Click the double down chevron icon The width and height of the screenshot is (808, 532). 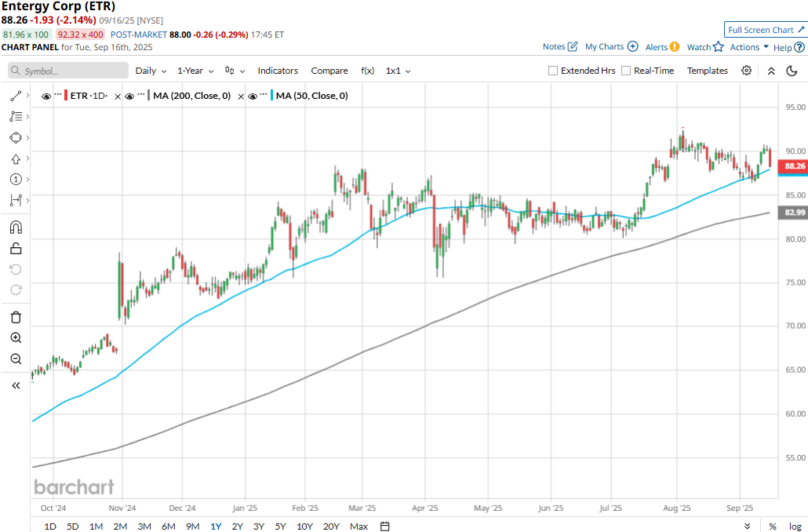748,527
